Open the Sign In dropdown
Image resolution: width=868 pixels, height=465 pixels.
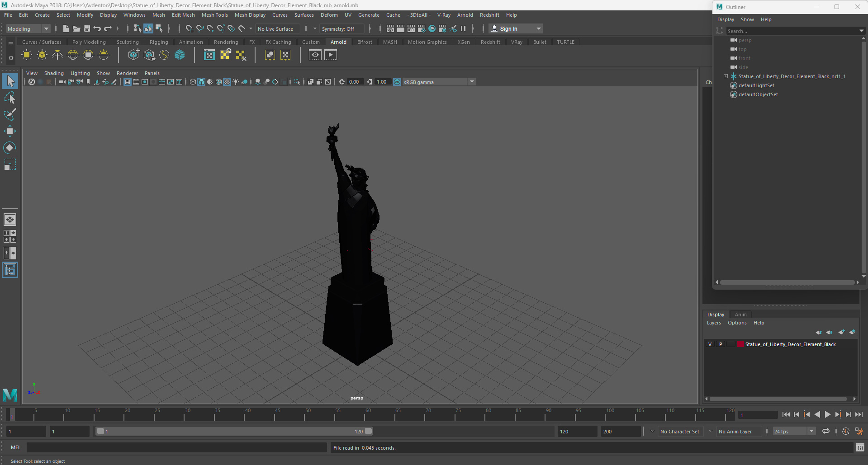tap(516, 28)
